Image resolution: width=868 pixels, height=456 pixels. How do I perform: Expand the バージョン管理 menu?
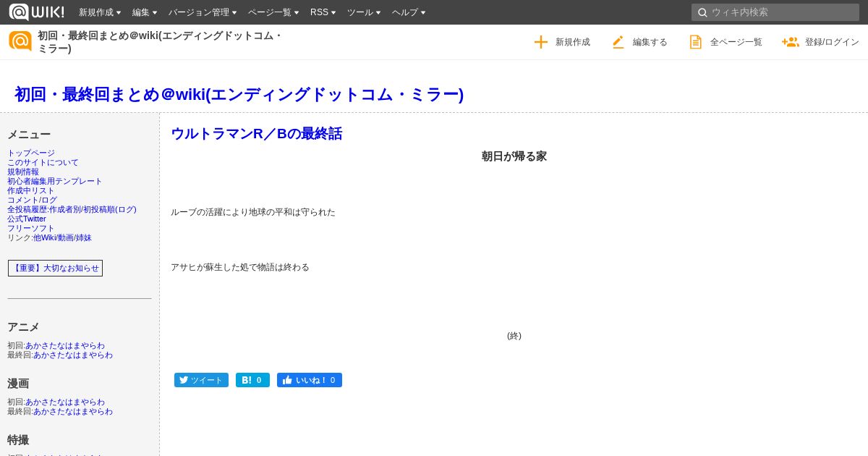(203, 12)
